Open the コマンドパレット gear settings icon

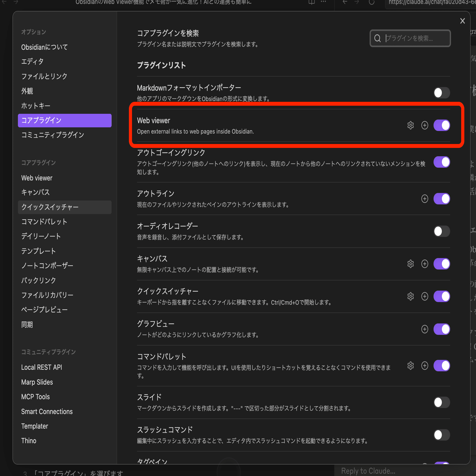click(410, 366)
